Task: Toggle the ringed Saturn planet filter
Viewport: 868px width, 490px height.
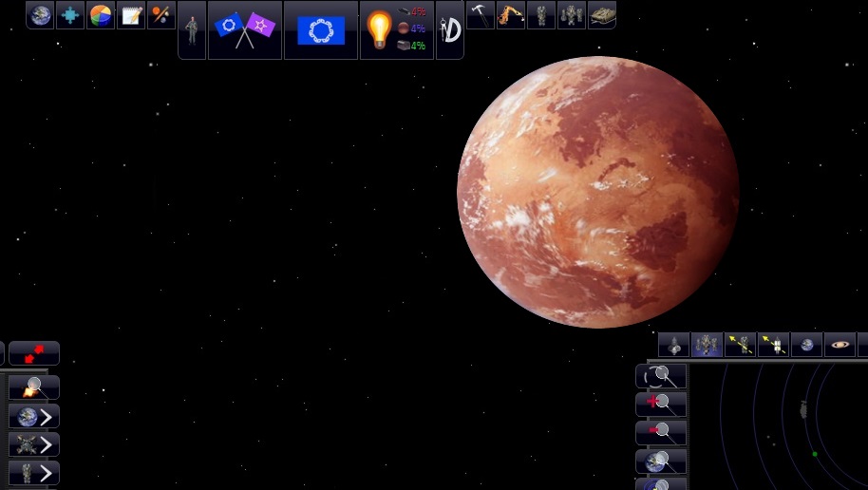Action: (x=840, y=345)
